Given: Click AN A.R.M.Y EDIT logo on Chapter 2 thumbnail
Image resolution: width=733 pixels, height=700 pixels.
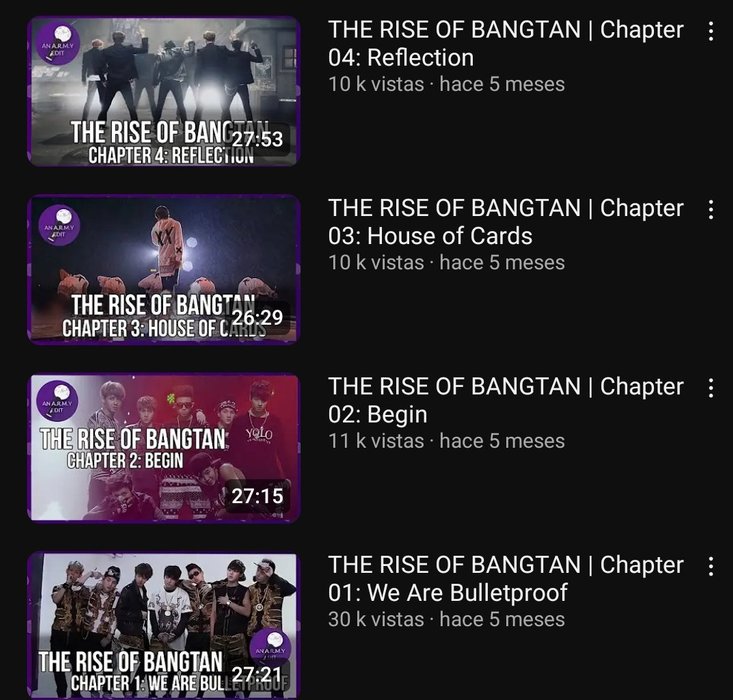Looking at the screenshot, I should tap(57, 401).
